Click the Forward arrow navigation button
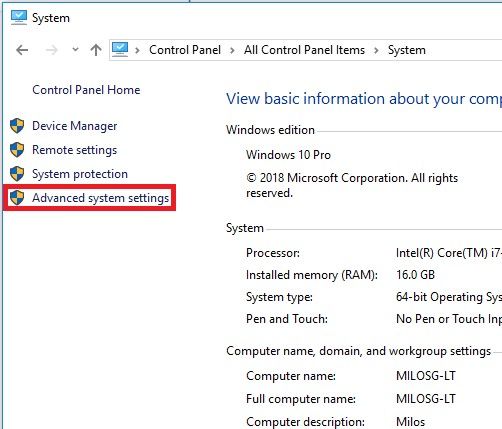 coord(52,50)
